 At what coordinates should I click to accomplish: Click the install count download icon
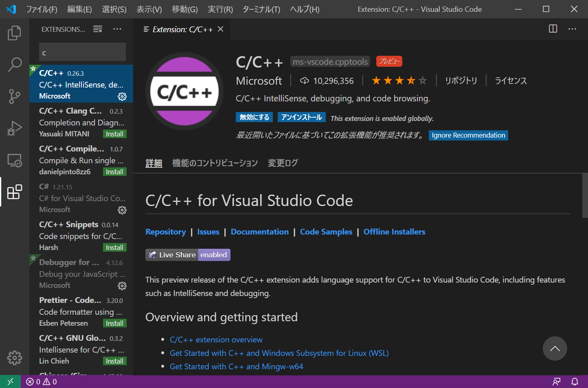pos(304,81)
